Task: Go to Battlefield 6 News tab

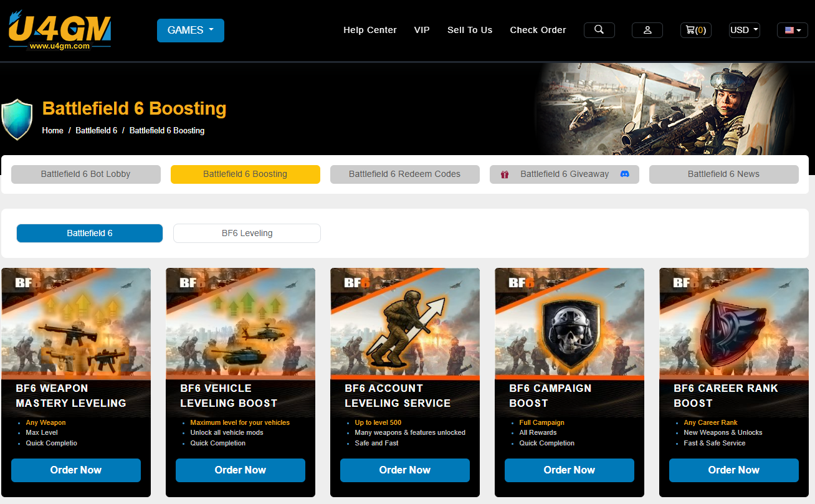Action: pos(723,174)
